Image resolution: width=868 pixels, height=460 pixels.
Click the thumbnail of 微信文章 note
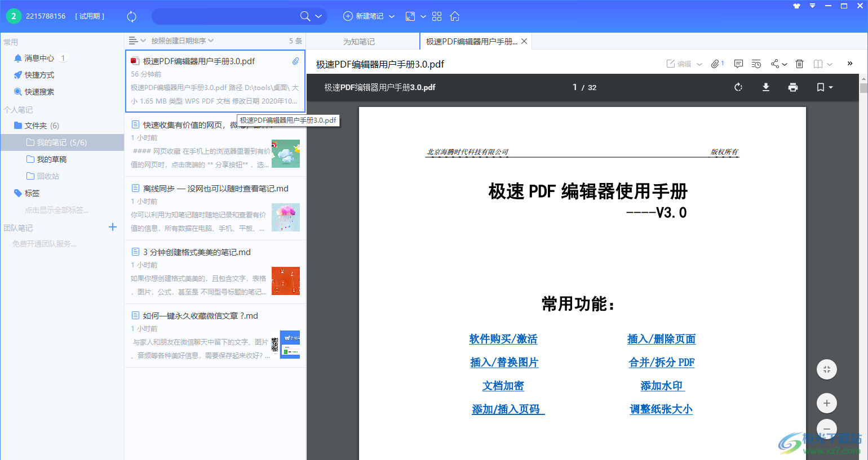click(286, 345)
